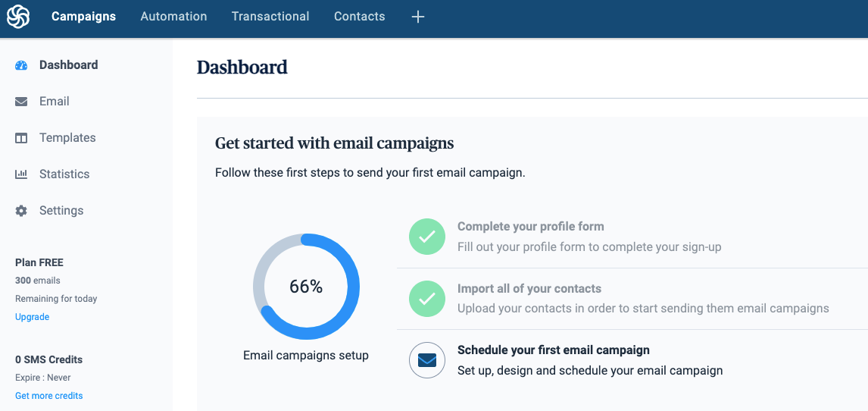The image size is (868, 411).
Task: Click the green checkmark beside import contacts
Action: [x=427, y=299]
